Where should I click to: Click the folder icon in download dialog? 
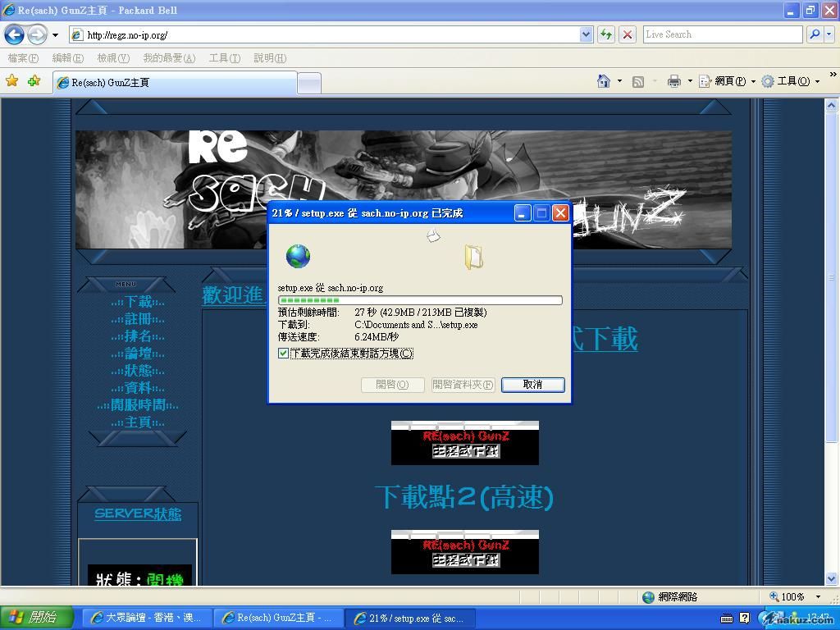point(473,257)
